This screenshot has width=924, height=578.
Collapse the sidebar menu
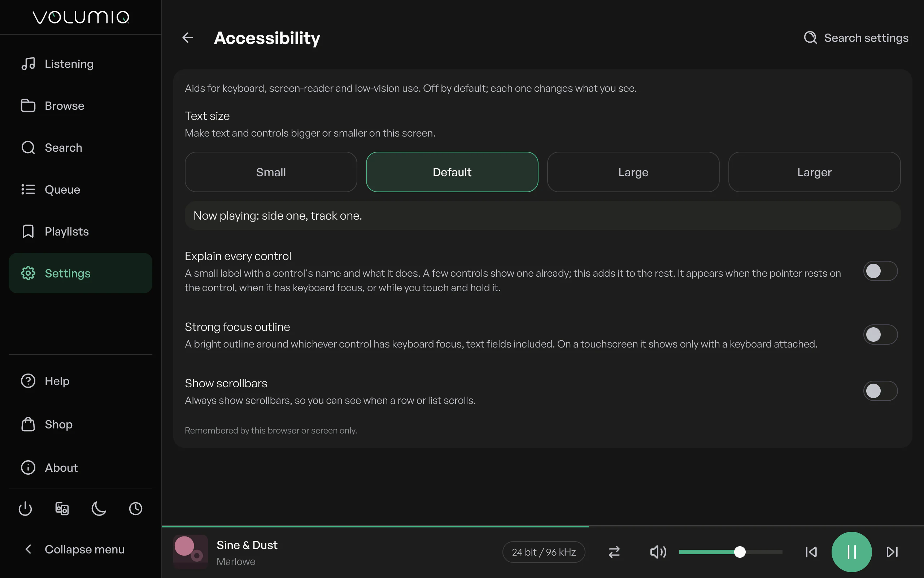pos(80,549)
